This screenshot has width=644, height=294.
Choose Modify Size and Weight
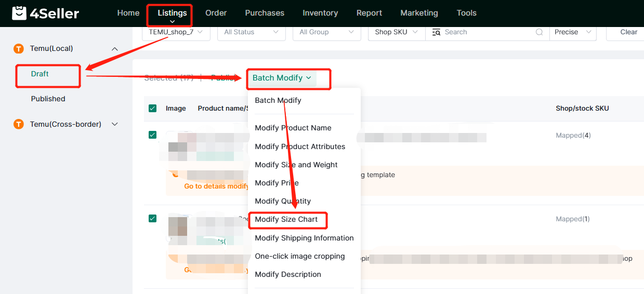click(296, 165)
